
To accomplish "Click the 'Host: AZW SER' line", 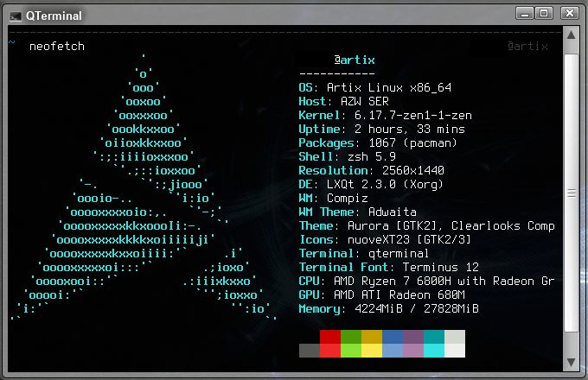I will pyautogui.click(x=343, y=101).
